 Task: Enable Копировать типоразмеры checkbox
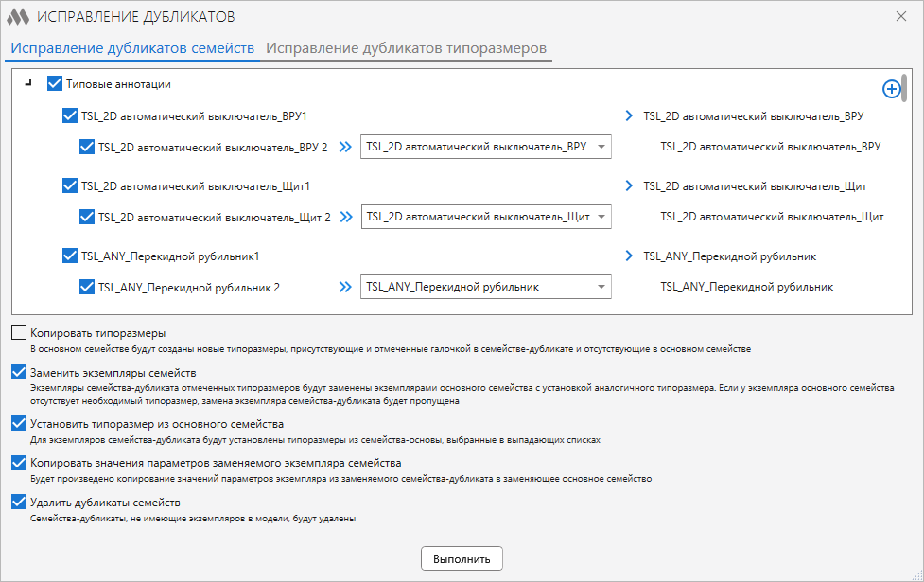tap(19, 332)
